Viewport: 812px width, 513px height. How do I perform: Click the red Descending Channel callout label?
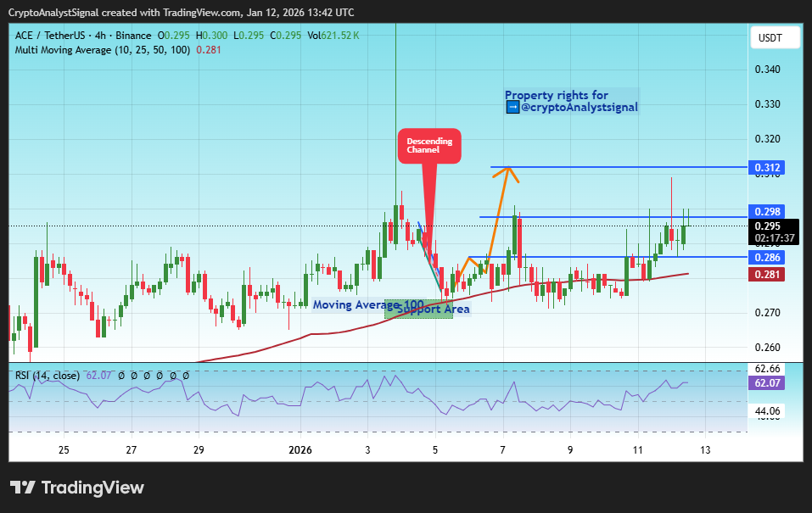(x=429, y=146)
